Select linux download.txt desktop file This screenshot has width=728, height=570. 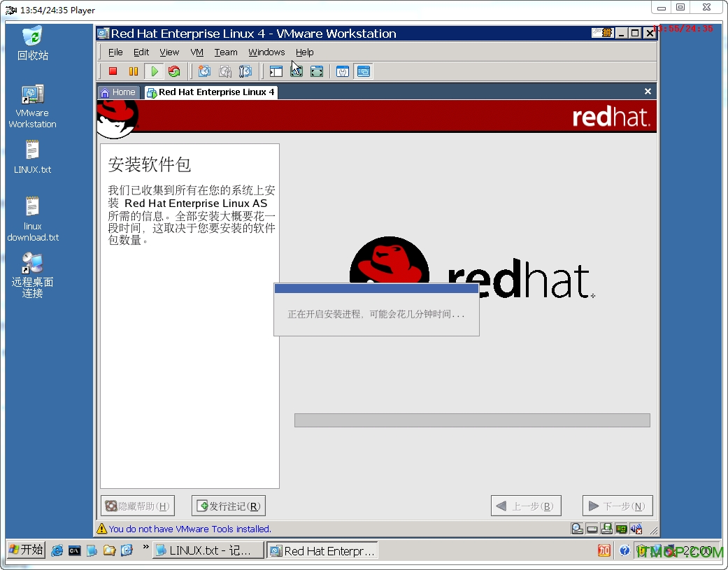coord(32,219)
